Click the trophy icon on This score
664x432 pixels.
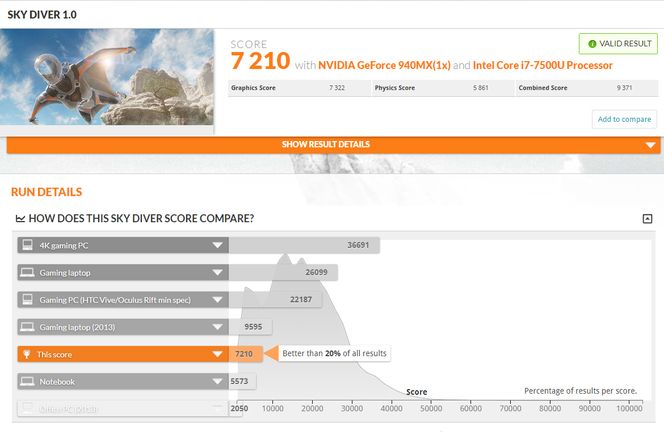[x=27, y=354]
